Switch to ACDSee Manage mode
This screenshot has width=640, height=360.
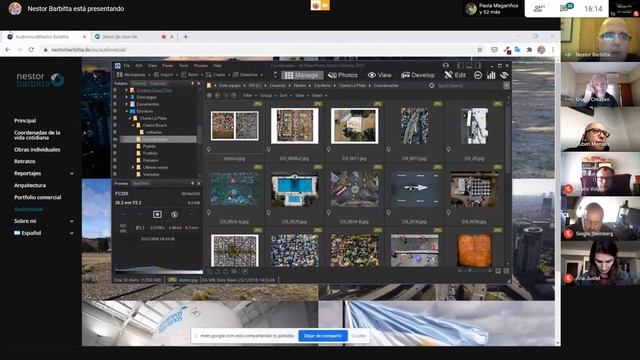302,75
